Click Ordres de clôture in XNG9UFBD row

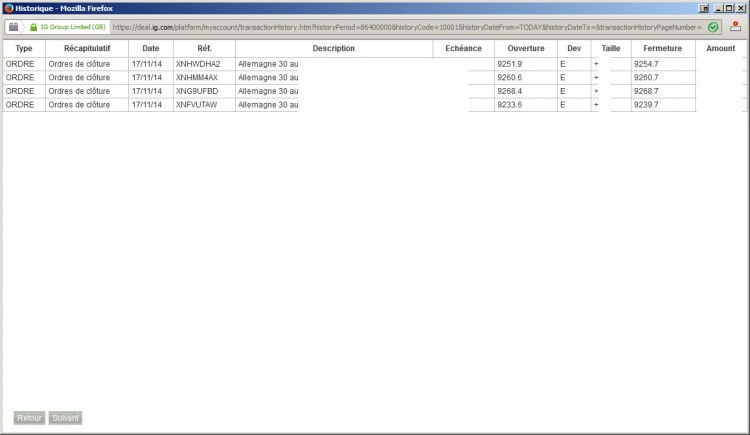point(79,91)
